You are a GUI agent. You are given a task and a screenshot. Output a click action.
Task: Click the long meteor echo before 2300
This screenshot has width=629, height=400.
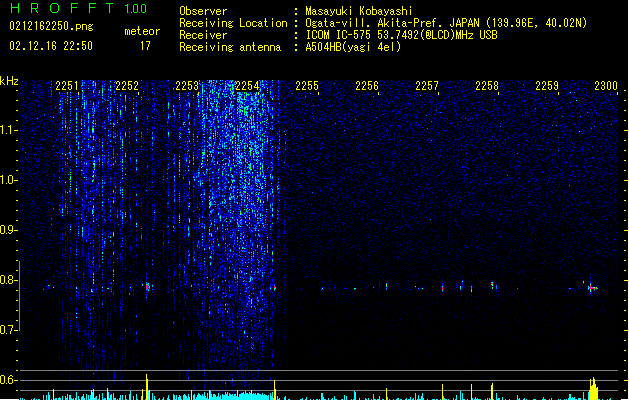(x=592, y=287)
